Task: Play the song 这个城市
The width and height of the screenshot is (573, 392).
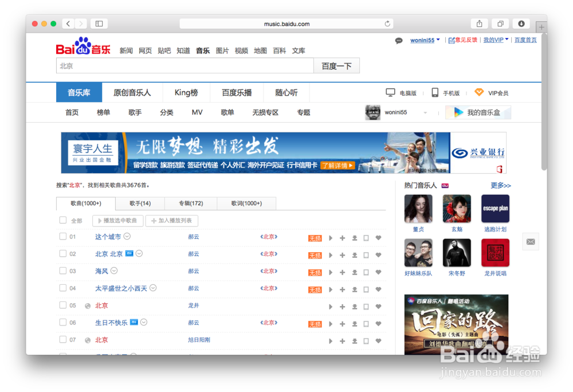Action: pyautogui.click(x=331, y=238)
